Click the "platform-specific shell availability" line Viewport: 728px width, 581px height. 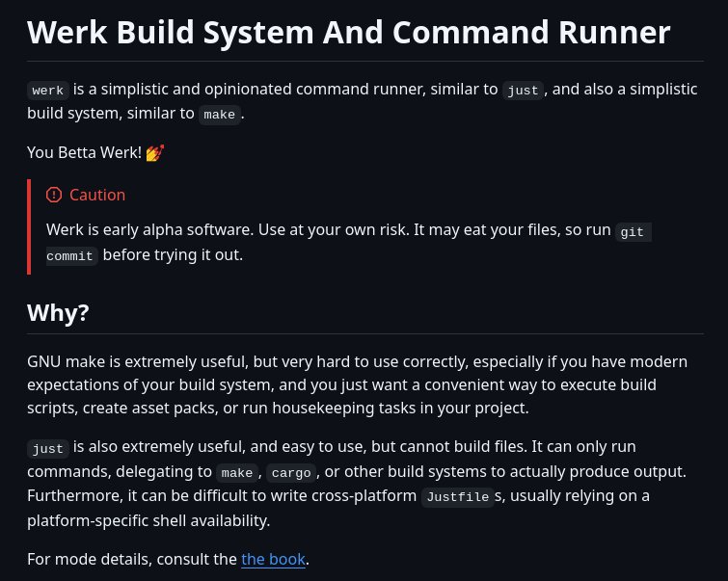click(x=148, y=520)
